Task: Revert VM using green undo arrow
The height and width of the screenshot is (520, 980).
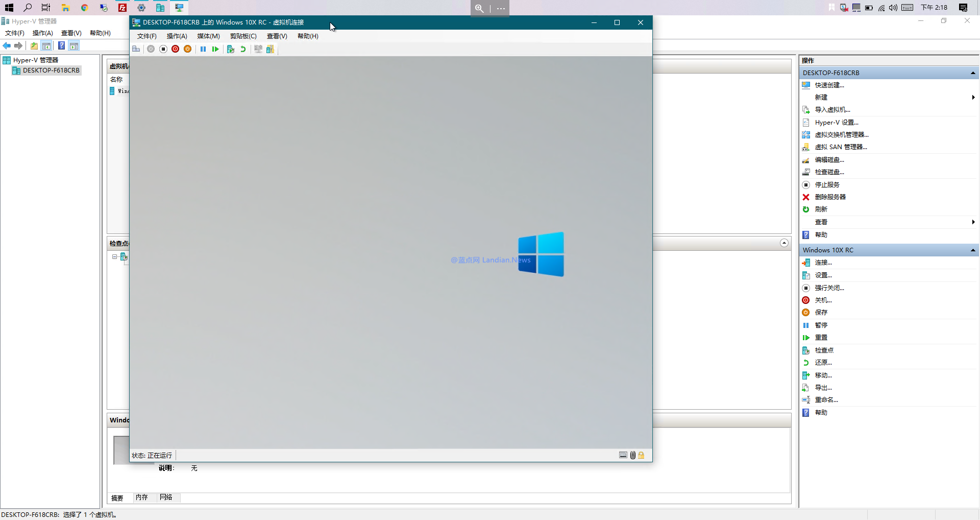Action: coord(243,49)
